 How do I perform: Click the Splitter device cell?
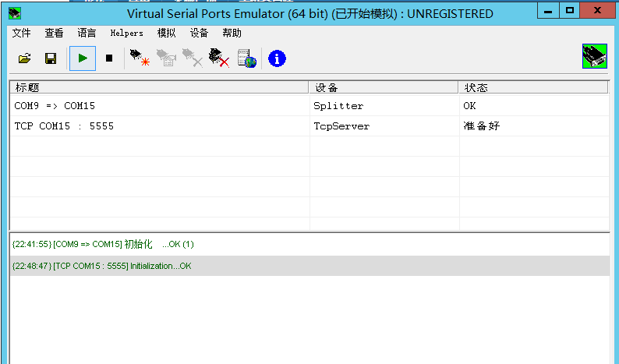click(338, 106)
